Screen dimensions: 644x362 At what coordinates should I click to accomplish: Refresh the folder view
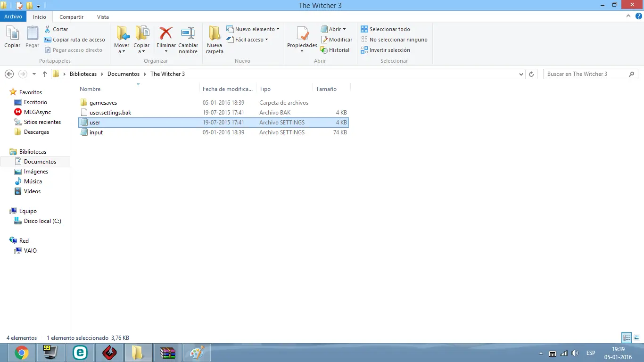tap(531, 74)
